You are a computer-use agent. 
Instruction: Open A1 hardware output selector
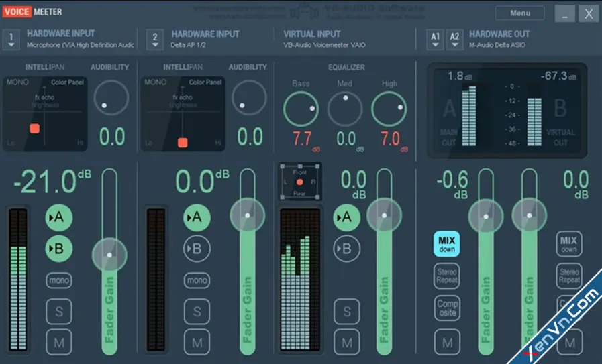435,40
